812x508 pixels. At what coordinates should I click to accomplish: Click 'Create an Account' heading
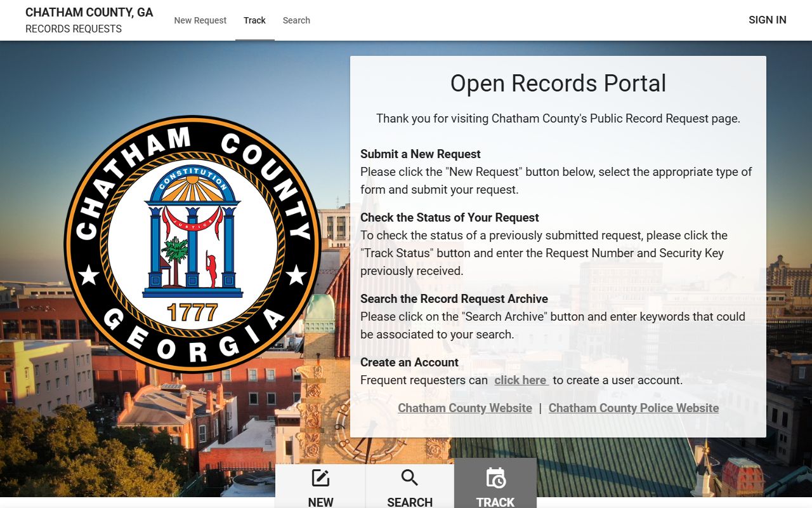tap(409, 363)
